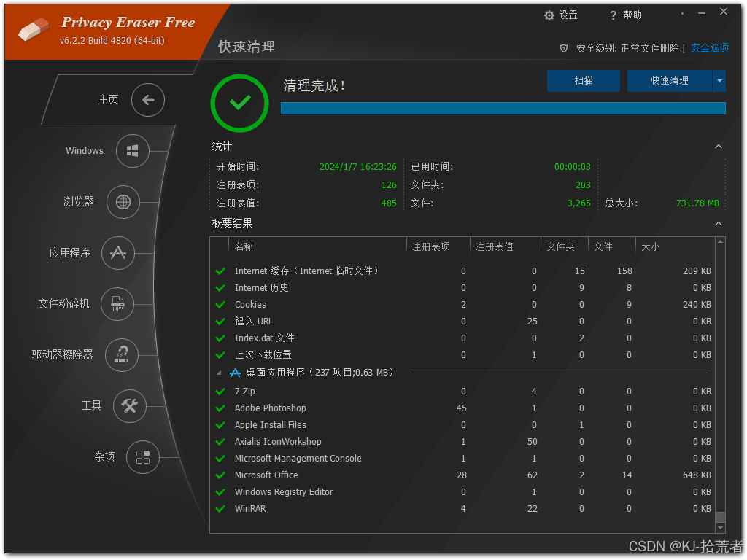747x560 pixels.
Task: Click the blue progress bar
Action: (503, 109)
